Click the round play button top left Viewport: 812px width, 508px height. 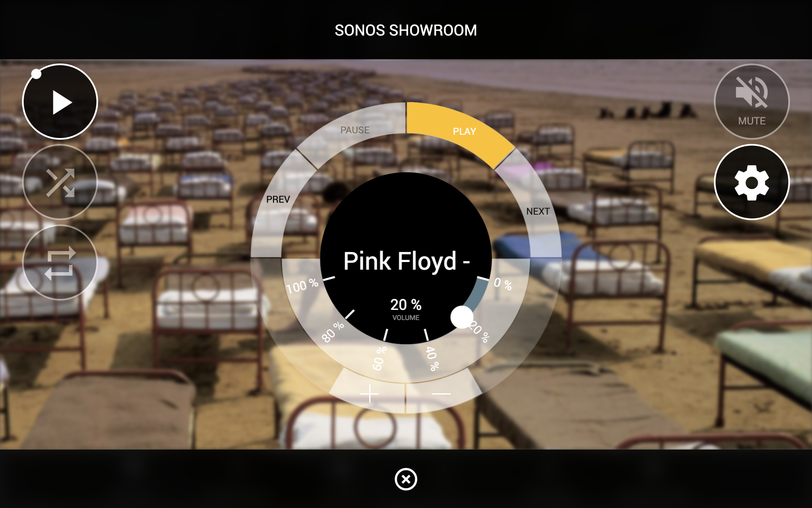click(60, 102)
